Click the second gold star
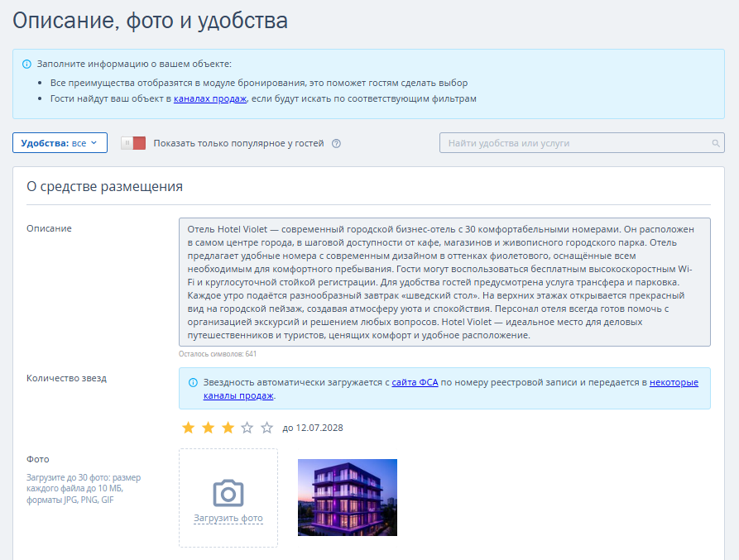This screenshot has width=739, height=560. tap(208, 428)
